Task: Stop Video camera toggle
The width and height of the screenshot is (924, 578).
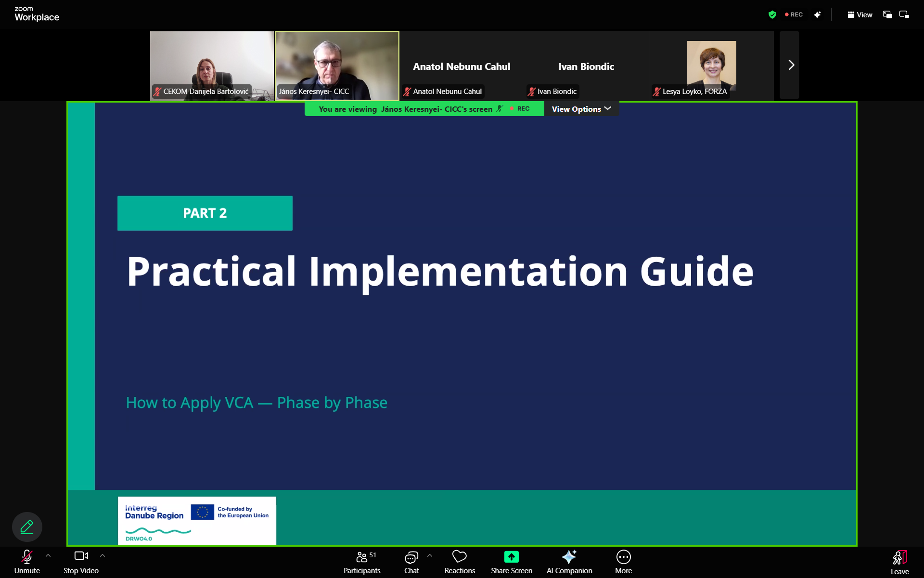Action: 81,562
